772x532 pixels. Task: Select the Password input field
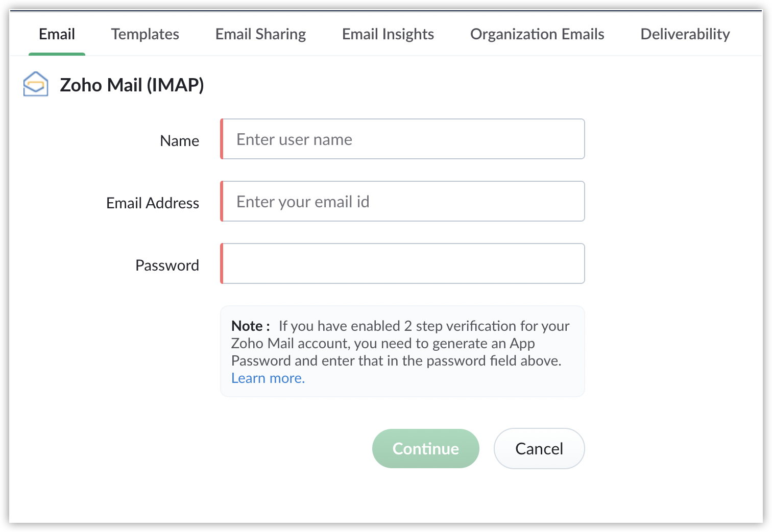(402, 263)
